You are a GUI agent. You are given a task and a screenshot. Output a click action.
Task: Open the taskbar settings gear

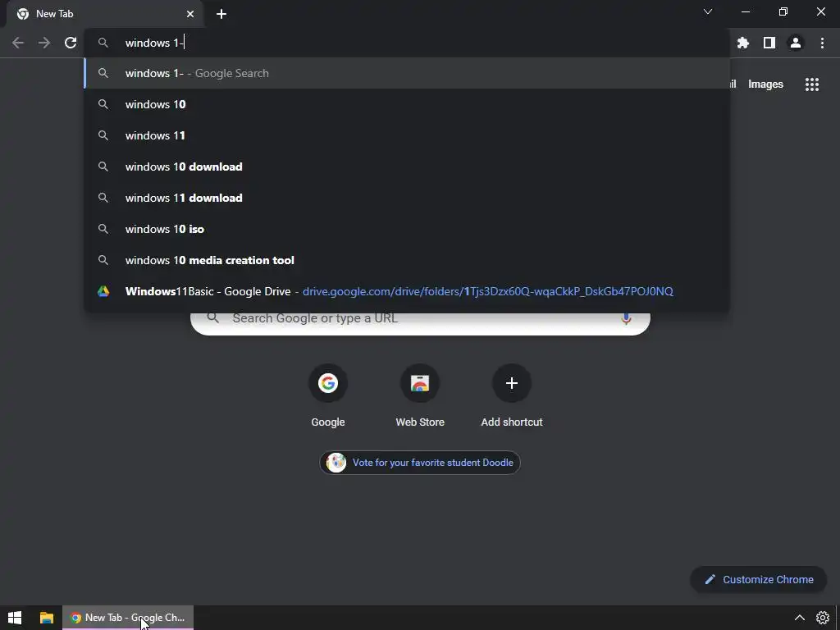pyautogui.click(x=823, y=618)
